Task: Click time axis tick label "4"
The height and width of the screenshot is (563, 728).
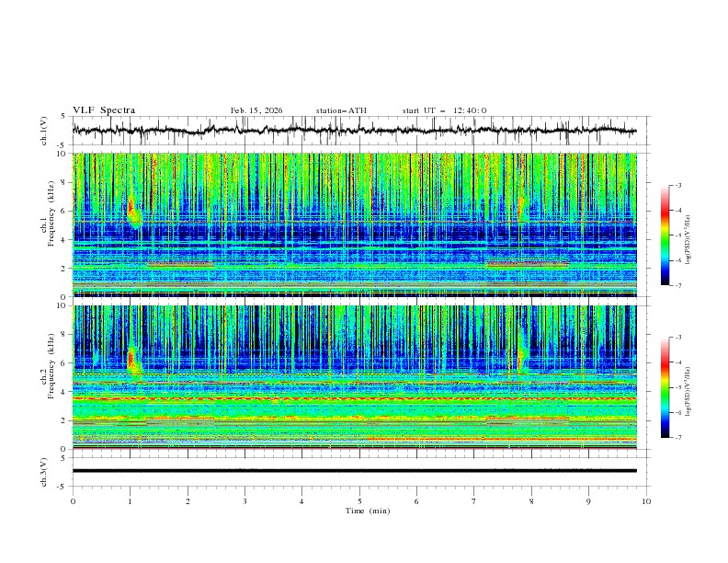Action: click(x=301, y=501)
